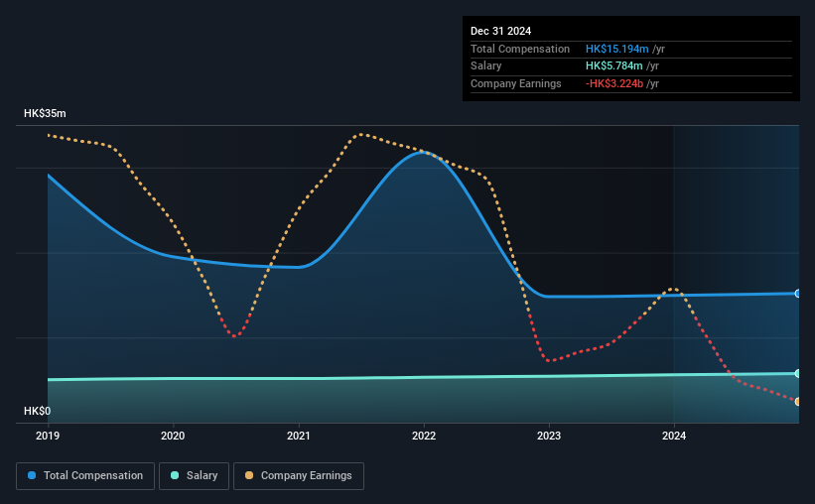Click the blue Total Compensation legend dot

tap(32, 475)
